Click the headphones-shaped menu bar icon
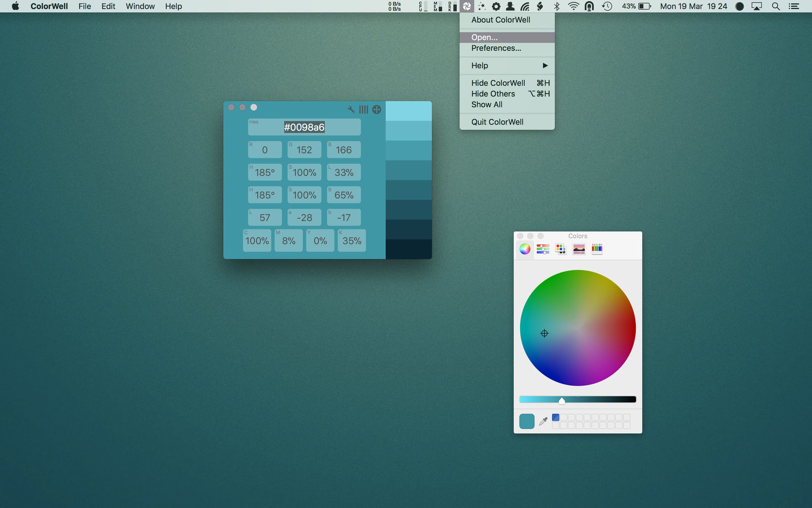The image size is (812, 508). click(589, 6)
